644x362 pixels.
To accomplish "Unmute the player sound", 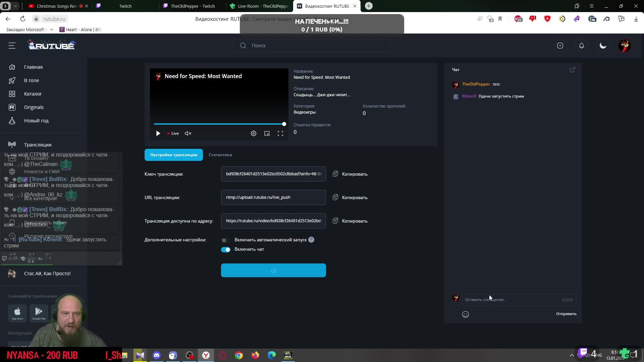I will (x=188, y=133).
